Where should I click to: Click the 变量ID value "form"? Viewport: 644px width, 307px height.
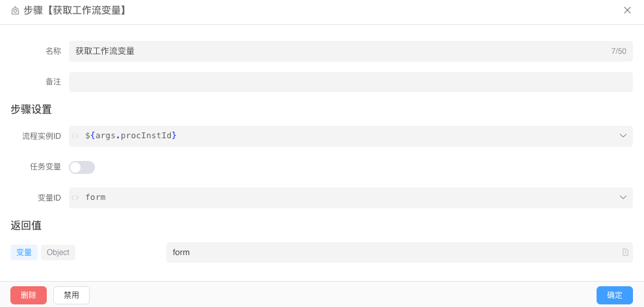click(x=96, y=197)
